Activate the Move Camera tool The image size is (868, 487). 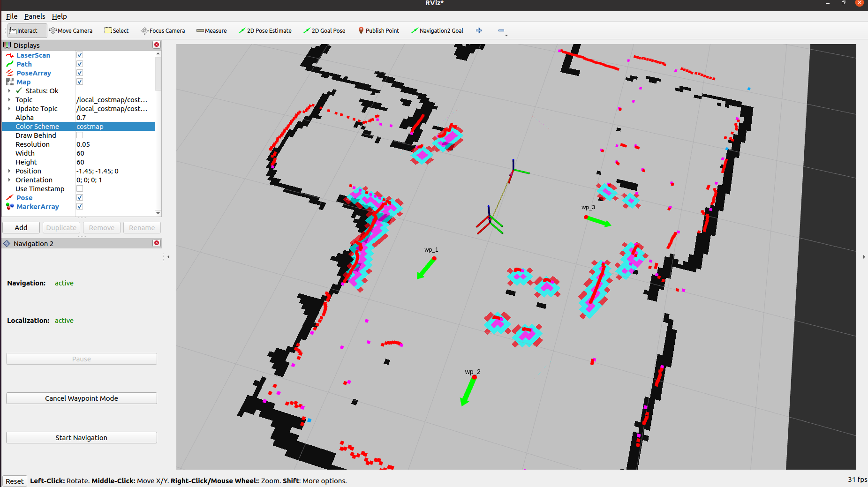(x=71, y=31)
